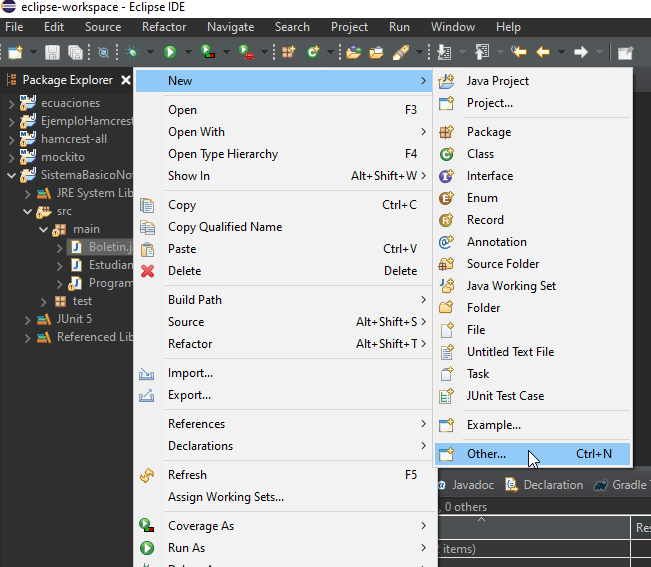
Task: Choose JUnit Test Case from New submenu
Action: (x=533, y=396)
